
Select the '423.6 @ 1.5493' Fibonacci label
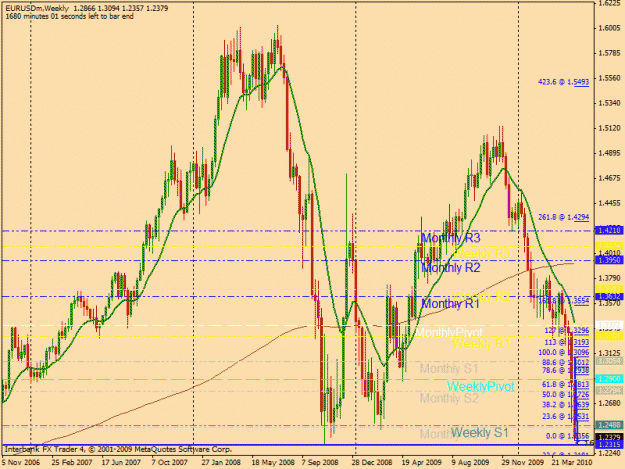[563, 82]
